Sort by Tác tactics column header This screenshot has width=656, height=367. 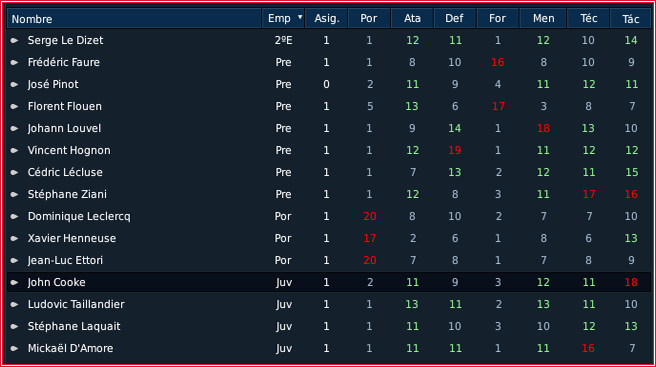[x=630, y=18]
